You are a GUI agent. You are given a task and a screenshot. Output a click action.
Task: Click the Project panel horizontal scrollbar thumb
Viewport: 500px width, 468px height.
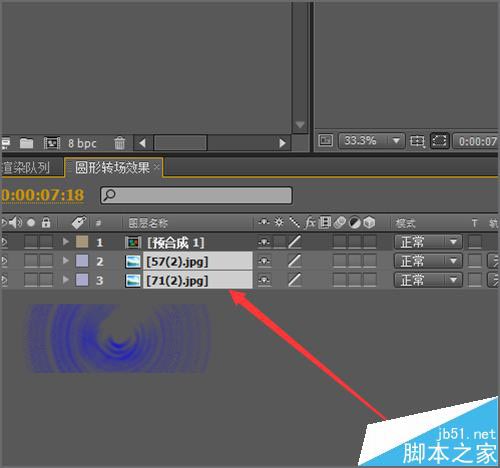pos(180,143)
